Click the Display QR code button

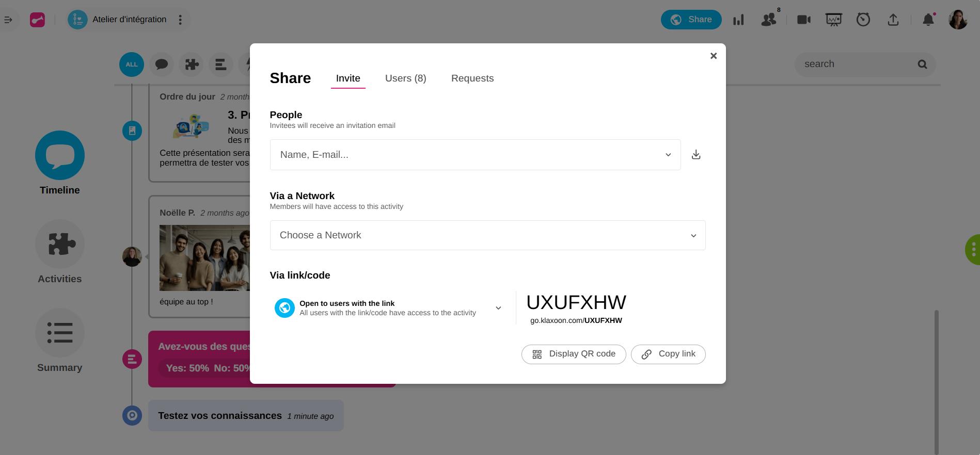(574, 354)
